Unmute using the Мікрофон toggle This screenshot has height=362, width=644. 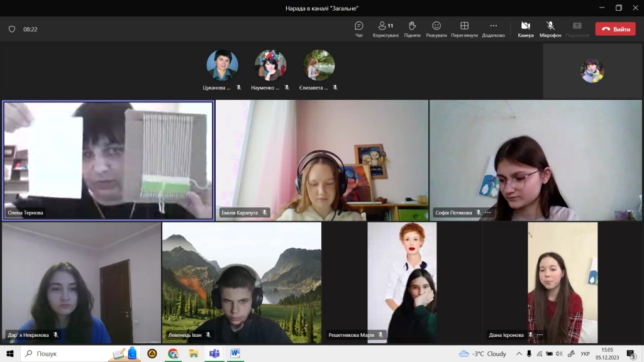click(x=550, y=28)
